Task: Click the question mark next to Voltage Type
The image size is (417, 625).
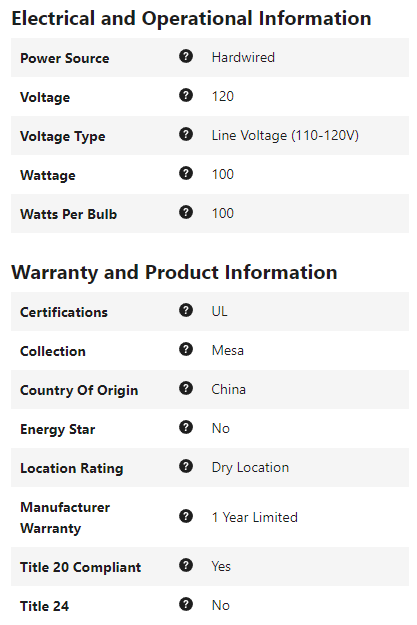Action: point(186,135)
